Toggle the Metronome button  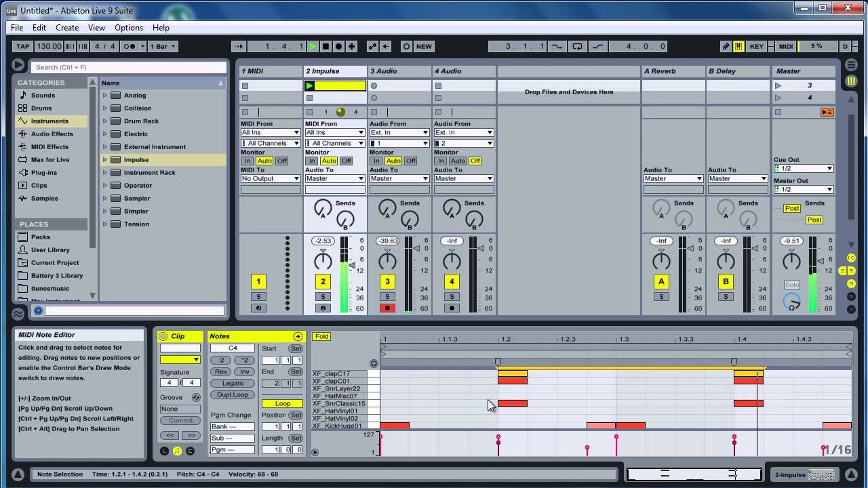130,46
